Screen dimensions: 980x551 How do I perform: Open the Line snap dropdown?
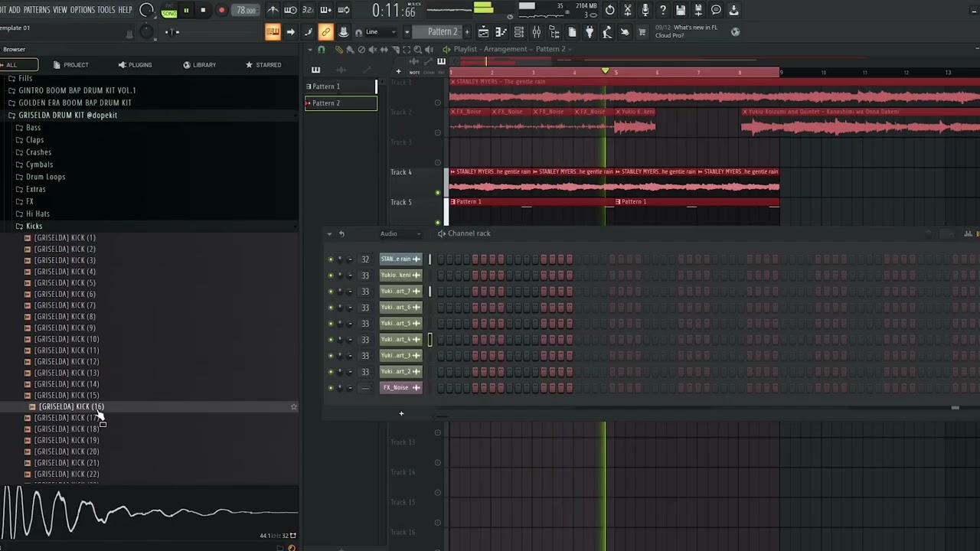coord(381,31)
